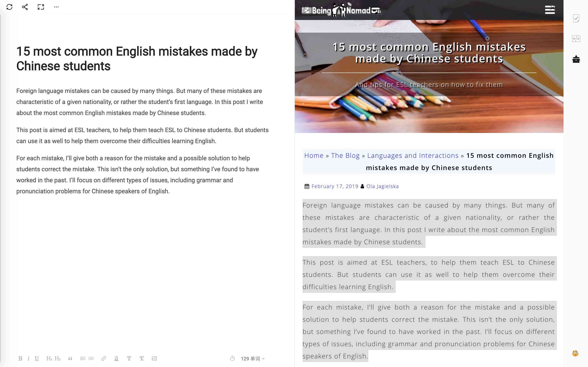Viewport: 588px width, 367px height.
Task: Toggle the refresh/sync icon
Action: [x=9, y=6]
